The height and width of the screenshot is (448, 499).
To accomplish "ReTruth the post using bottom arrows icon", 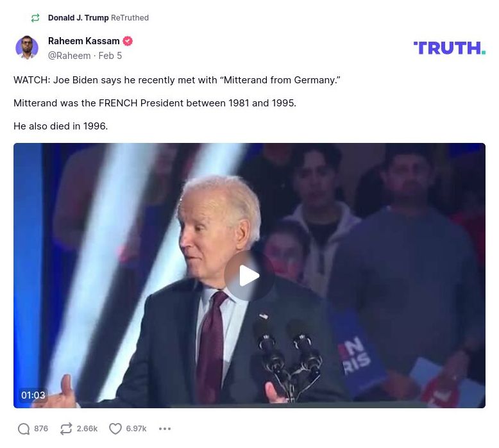I will (x=66, y=429).
